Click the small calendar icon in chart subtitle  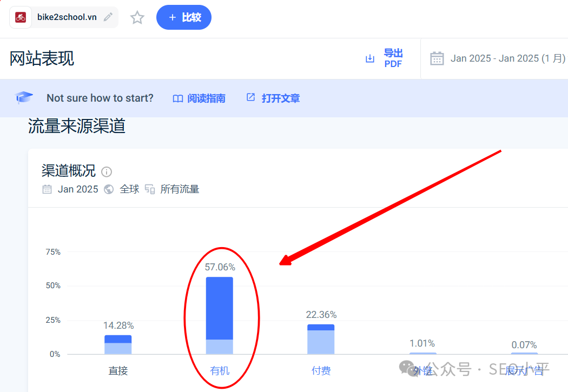(x=47, y=189)
